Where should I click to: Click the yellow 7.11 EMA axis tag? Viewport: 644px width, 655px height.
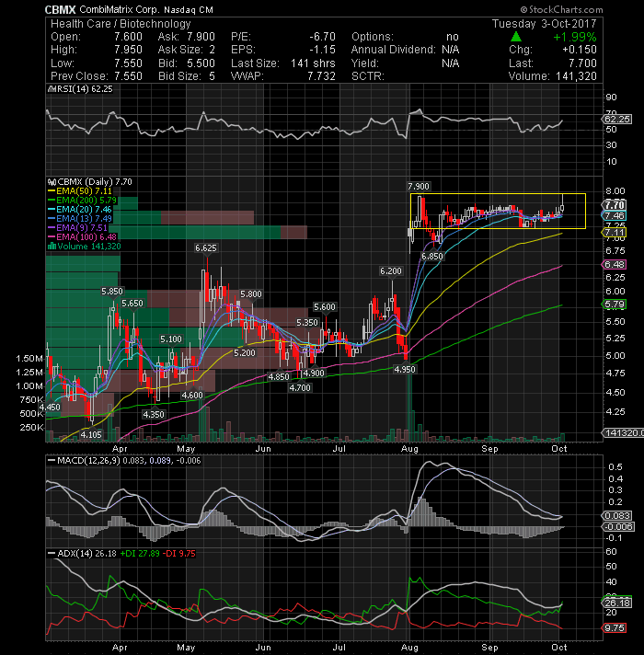pyautogui.click(x=614, y=232)
